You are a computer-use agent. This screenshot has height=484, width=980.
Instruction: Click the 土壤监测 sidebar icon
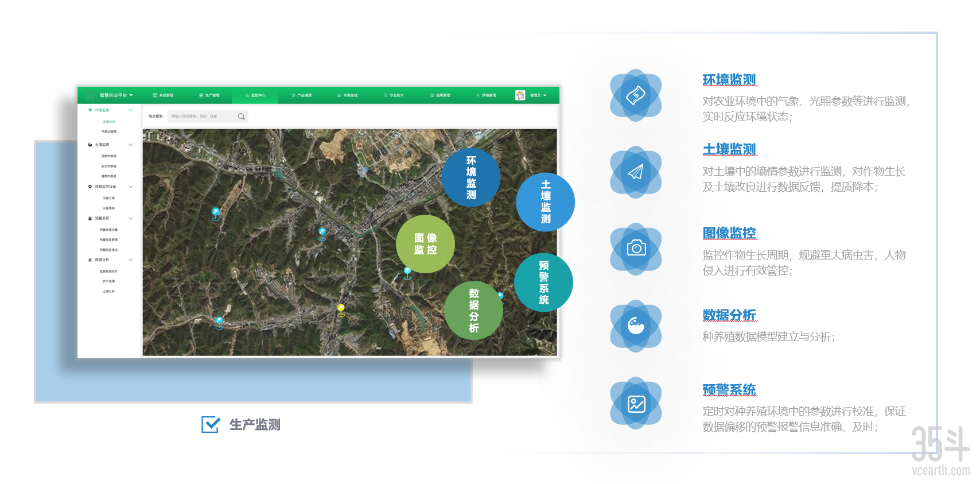click(x=90, y=145)
